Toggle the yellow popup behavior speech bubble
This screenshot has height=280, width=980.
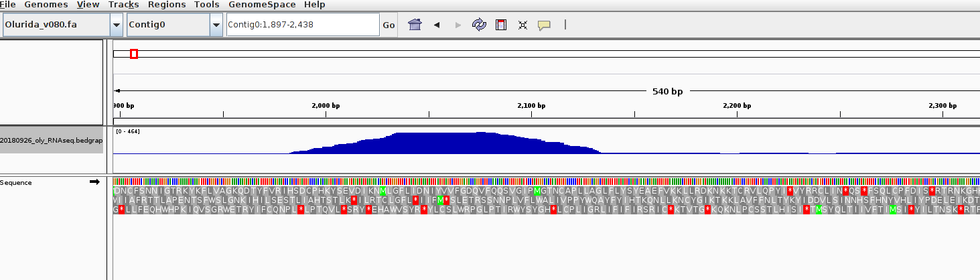coord(544,25)
